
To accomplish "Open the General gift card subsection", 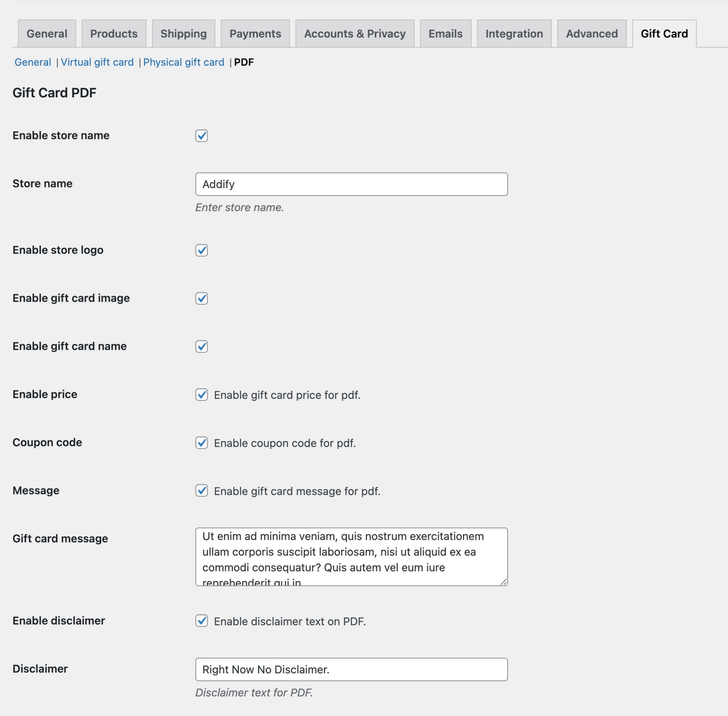I will (x=33, y=62).
